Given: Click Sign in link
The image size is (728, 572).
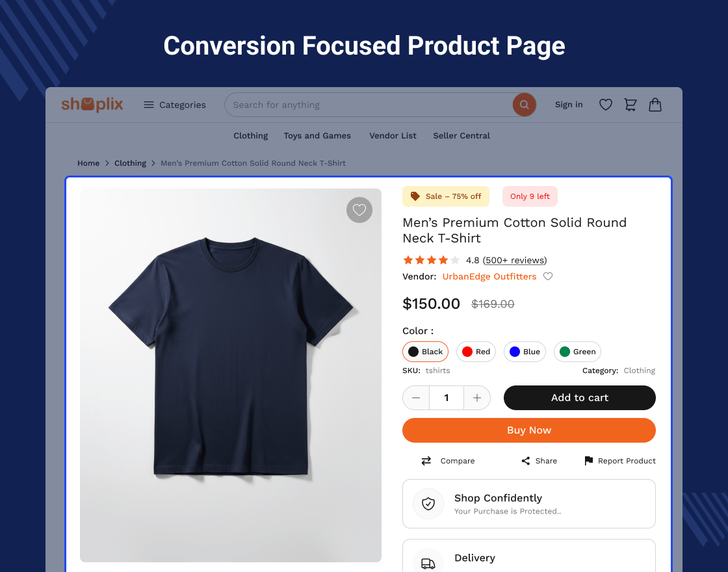Looking at the screenshot, I should (569, 105).
